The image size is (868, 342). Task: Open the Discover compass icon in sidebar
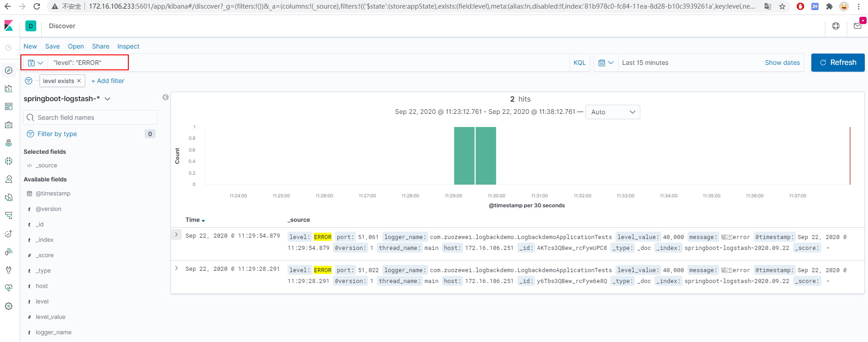click(x=9, y=70)
